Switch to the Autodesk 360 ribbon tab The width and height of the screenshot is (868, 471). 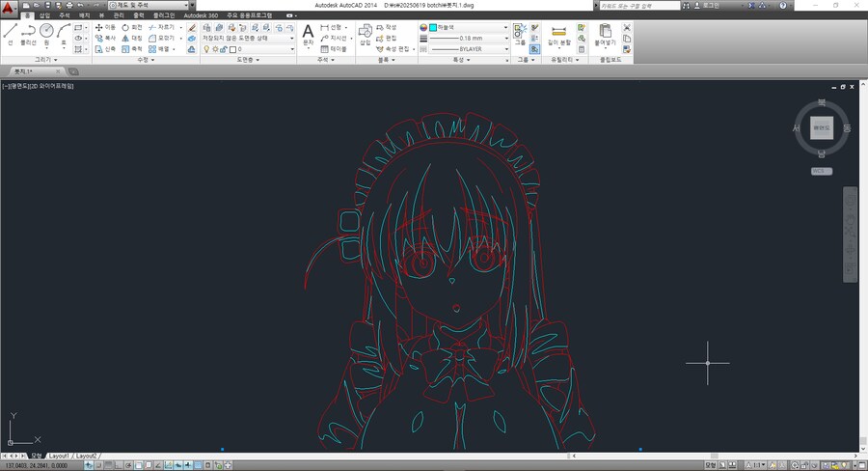[x=201, y=16]
